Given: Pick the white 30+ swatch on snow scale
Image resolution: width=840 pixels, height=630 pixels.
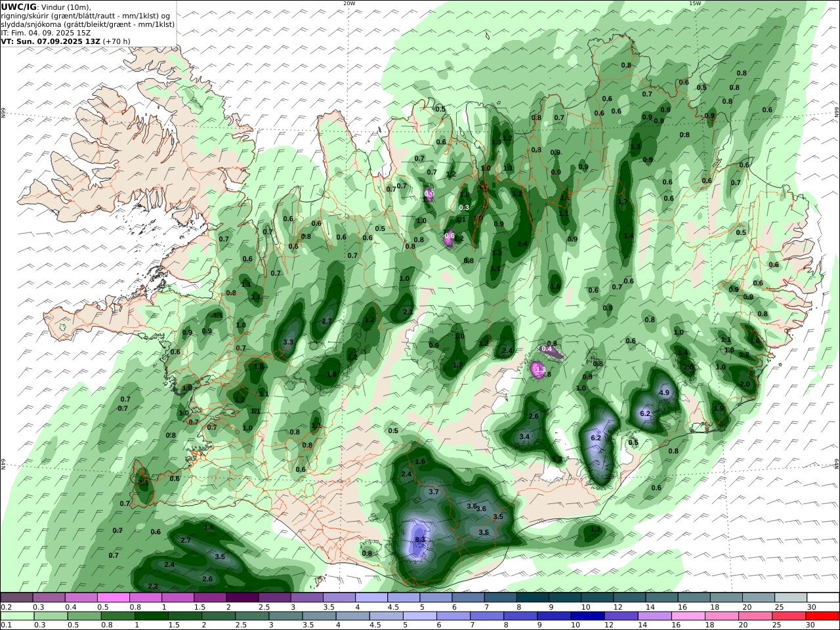Looking at the screenshot, I should (823, 597).
